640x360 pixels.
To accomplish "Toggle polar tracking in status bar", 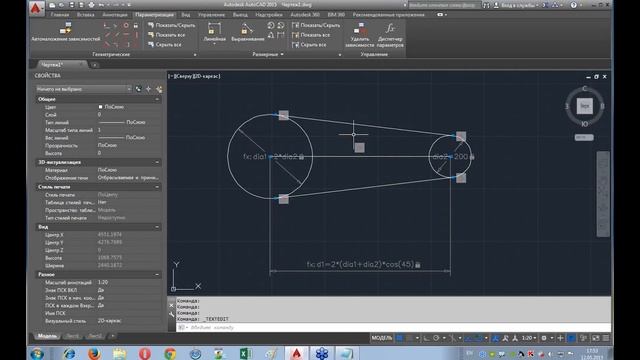I will click(x=436, y=338).
